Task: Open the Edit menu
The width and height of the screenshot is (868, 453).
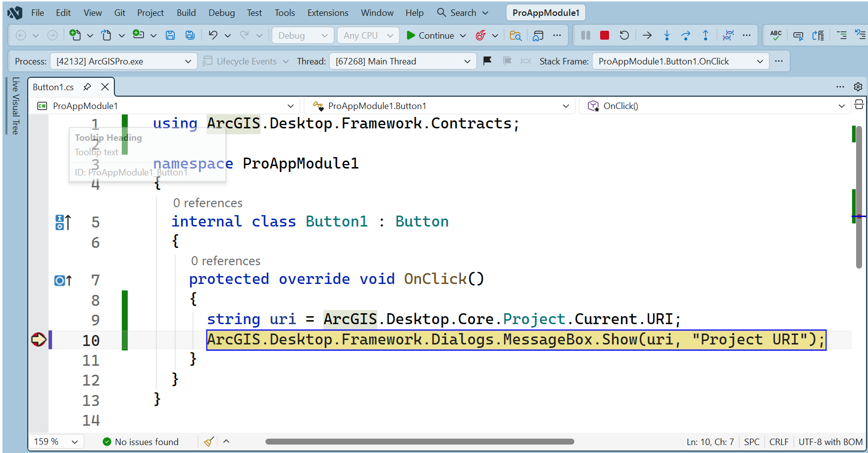Action: point(63,13)
